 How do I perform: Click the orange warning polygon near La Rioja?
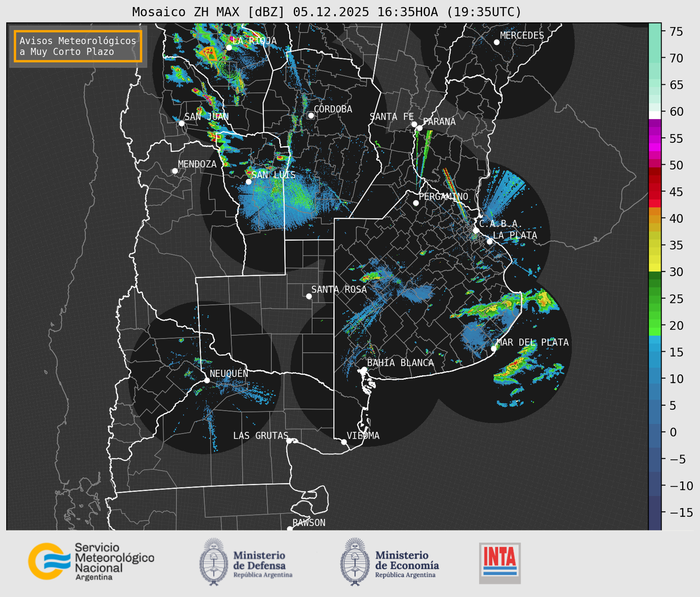(209, 54)
